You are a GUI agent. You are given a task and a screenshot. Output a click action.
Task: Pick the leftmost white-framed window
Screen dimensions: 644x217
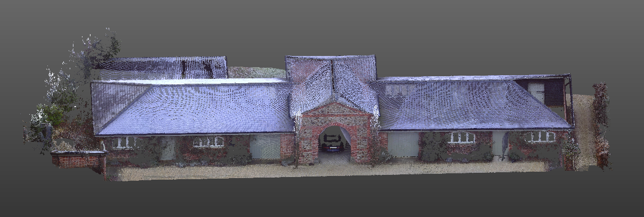pos(123,142)
